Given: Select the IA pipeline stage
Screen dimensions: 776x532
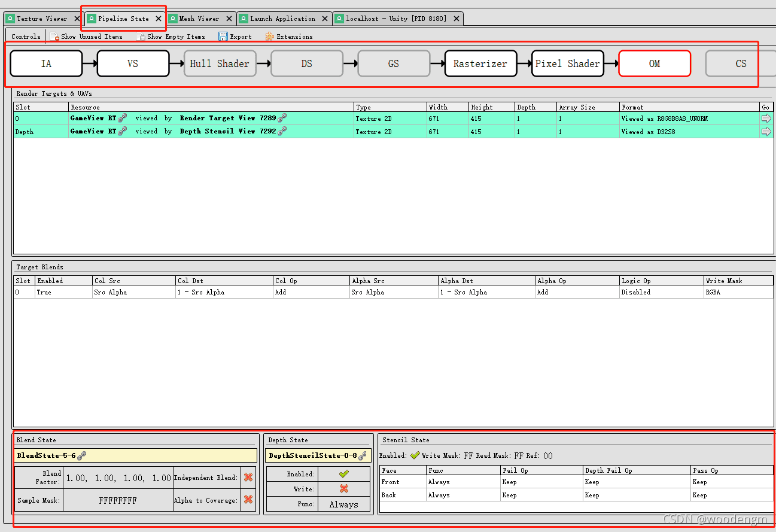Looking at the screenshot, I should point(46,63).
